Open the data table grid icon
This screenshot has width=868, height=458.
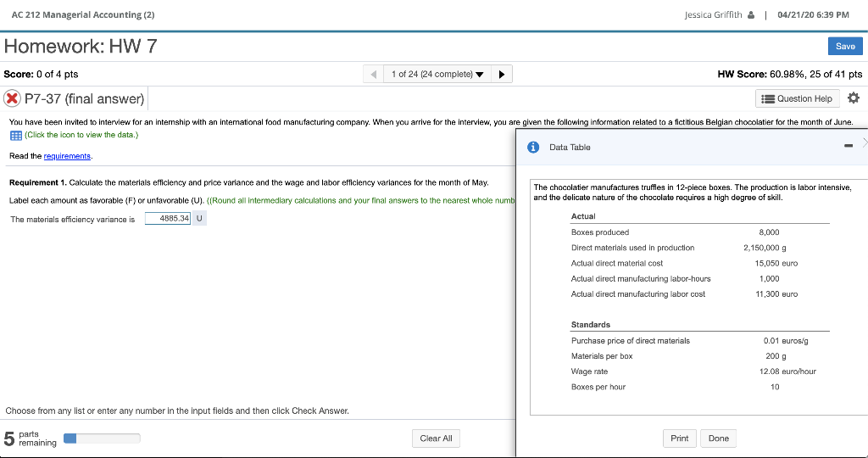click(x=15, y=136)
